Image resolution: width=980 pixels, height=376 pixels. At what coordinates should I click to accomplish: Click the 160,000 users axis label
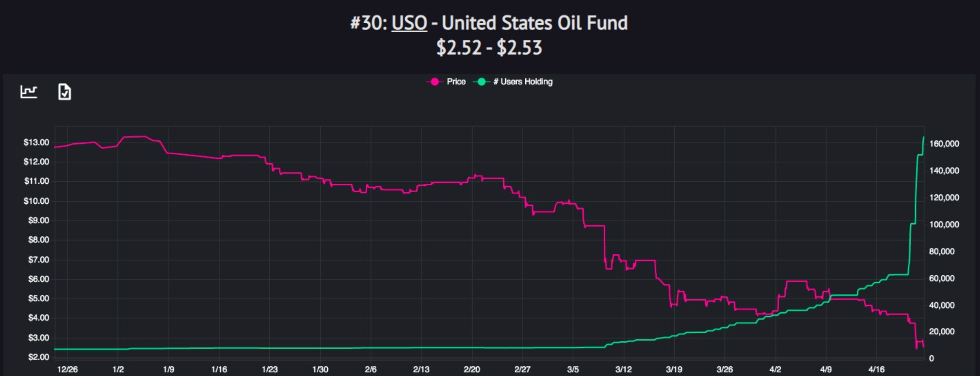[x=944, y=144]
